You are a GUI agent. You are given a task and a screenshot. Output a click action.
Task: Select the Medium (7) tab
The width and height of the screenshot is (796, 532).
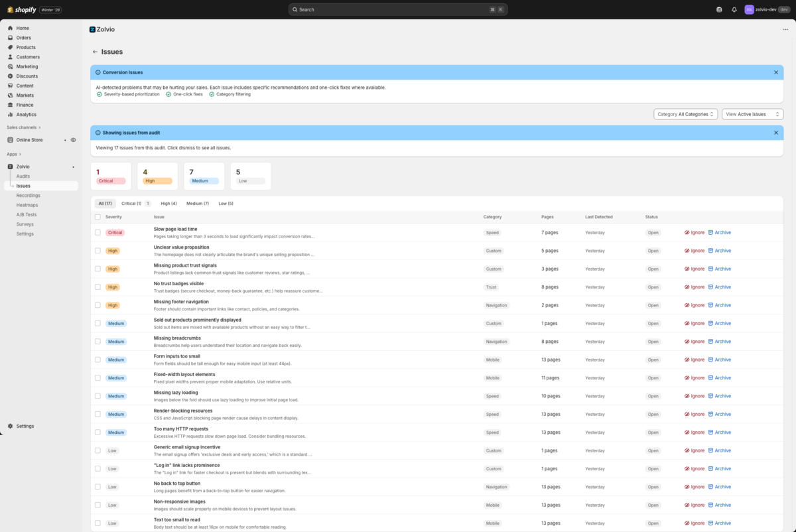197,204
